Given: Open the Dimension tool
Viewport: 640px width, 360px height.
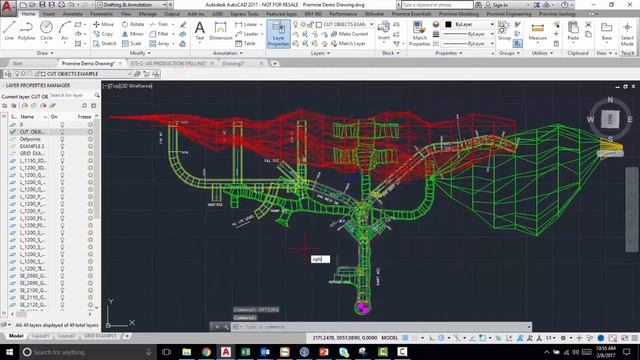Looking at the screenshot, I should coord(221,31).
